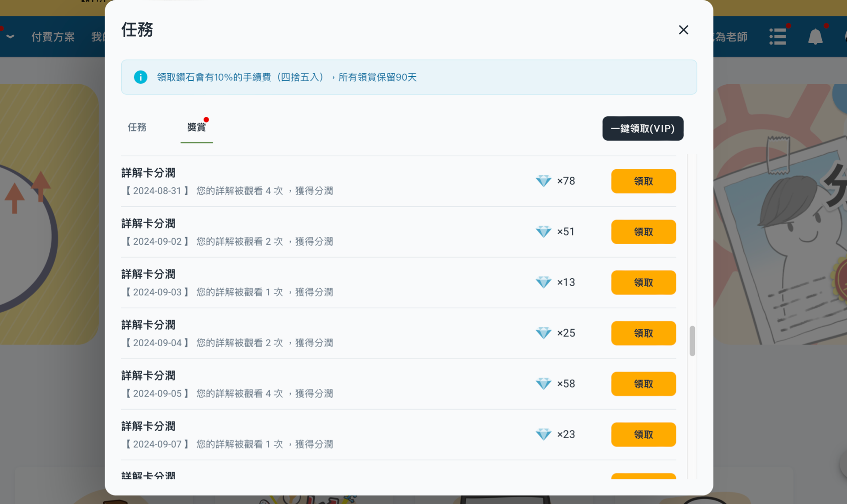The image size is (847, 504).
Task: Claim the 2024-09-07 reward with 領取
Action: (x=643, y=435)
